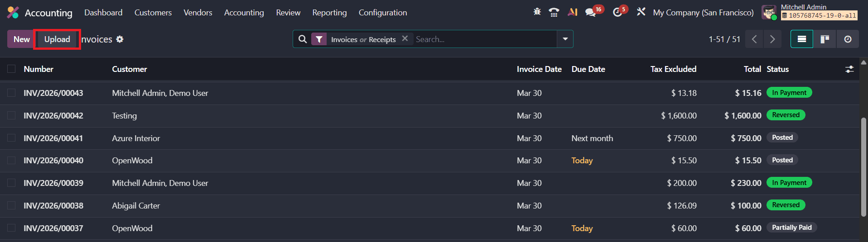Click Mitchell Admin user avatar

coord(769,13)
